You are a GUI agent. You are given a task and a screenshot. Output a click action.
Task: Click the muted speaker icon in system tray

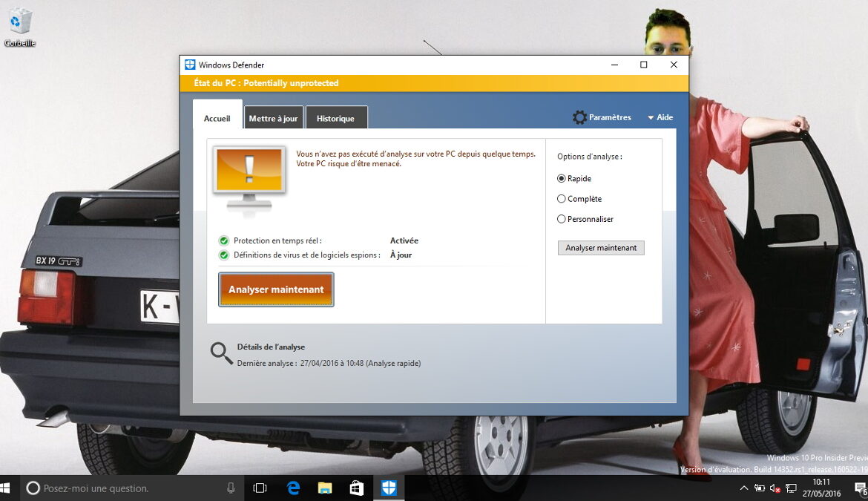pyautogui.click(x=775, y=488)
